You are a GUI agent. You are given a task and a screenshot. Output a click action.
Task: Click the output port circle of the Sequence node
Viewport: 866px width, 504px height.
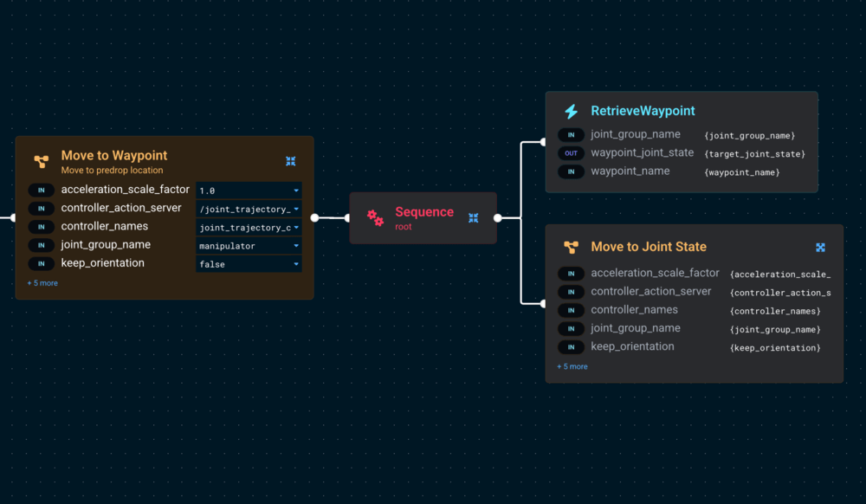[x=497, y=218]
